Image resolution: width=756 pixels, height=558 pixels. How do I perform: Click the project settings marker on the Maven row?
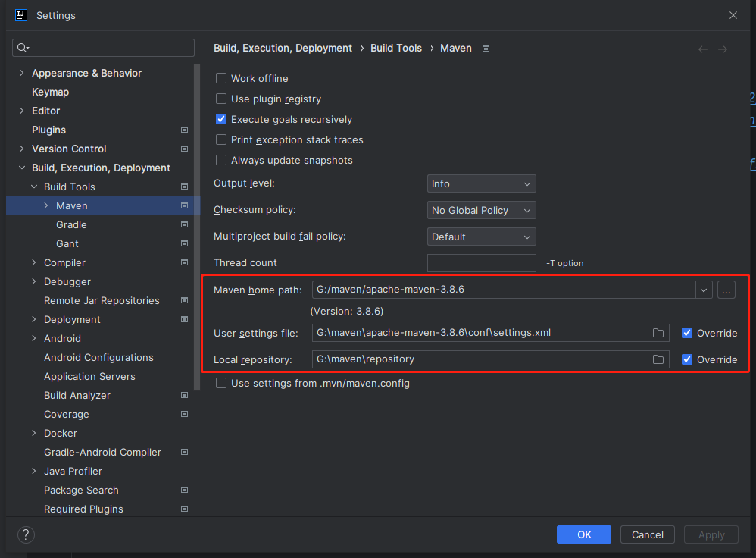(184, 205)
